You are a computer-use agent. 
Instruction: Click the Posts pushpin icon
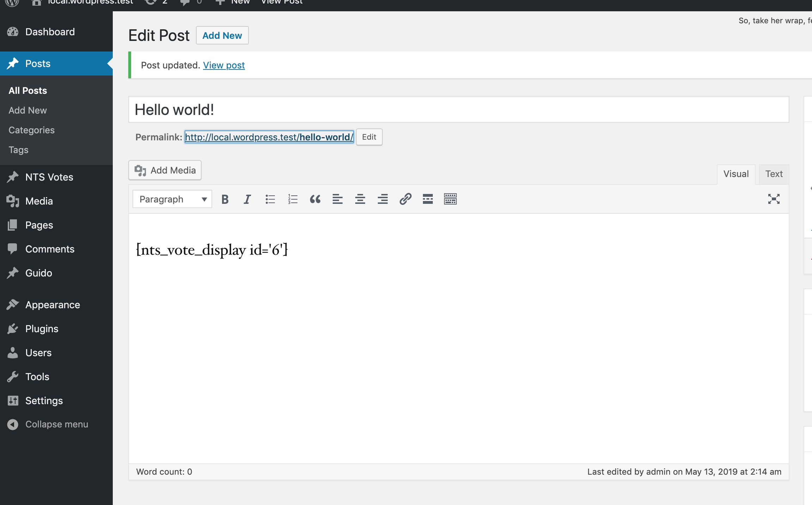pyautogui.click(x=13, y=63)
